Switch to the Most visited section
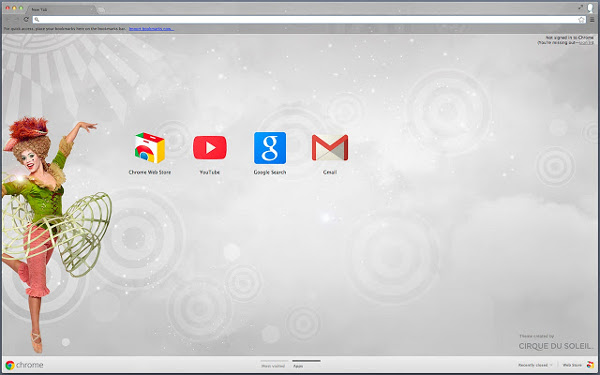The image size is (600, 375). click(273, 366)
